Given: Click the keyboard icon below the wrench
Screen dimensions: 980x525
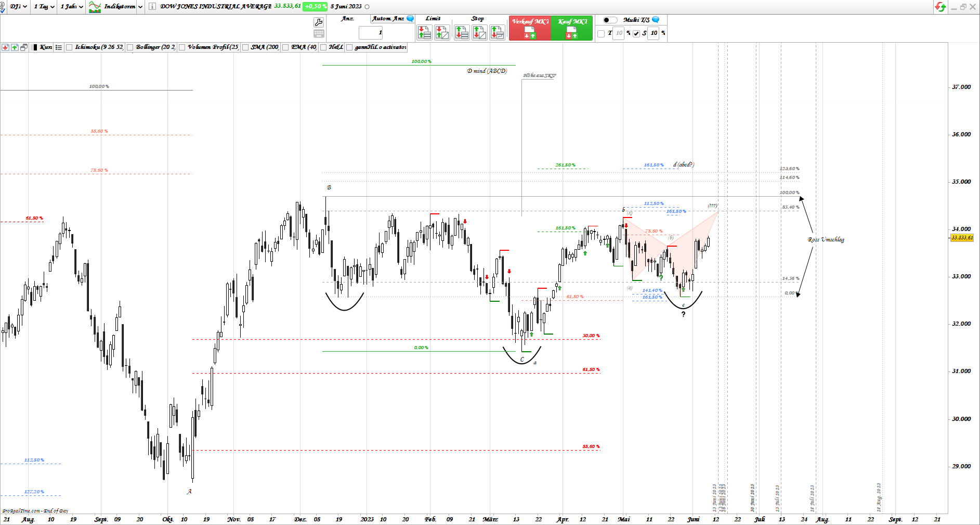Looking at the screenshot, I should [x=319, y=34].
